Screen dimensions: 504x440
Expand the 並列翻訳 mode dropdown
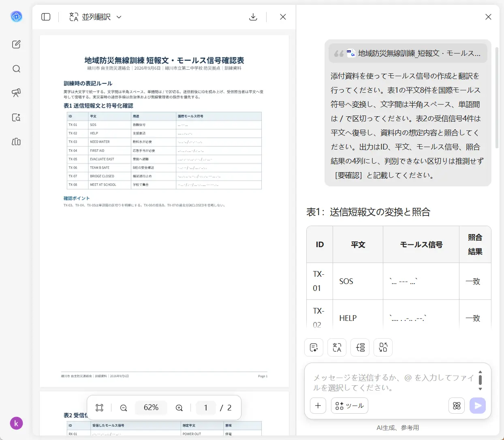point(96,17)
